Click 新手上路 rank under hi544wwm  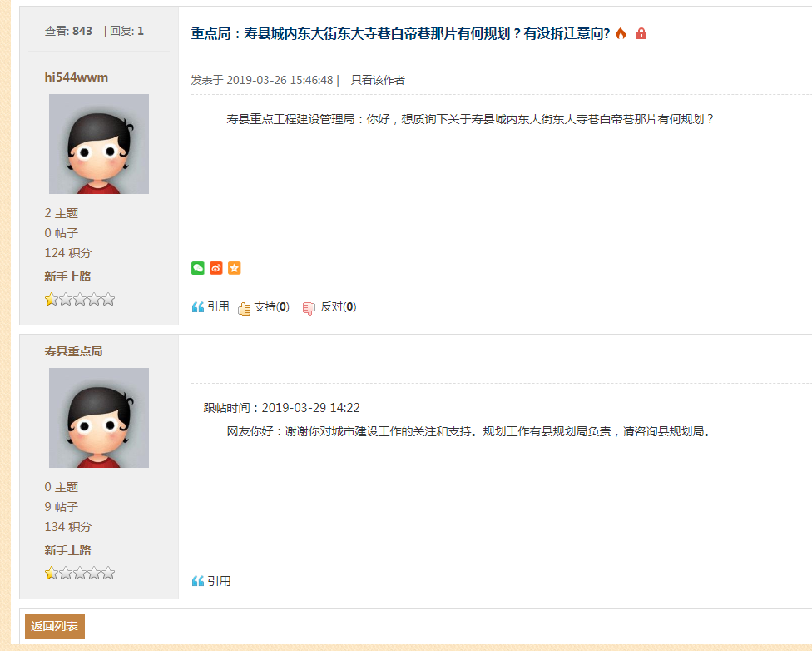[67, 276]
